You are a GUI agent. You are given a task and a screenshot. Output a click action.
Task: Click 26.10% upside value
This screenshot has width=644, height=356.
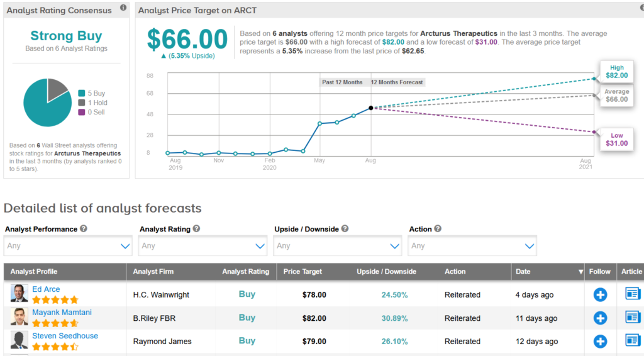(x=394, y=341)
